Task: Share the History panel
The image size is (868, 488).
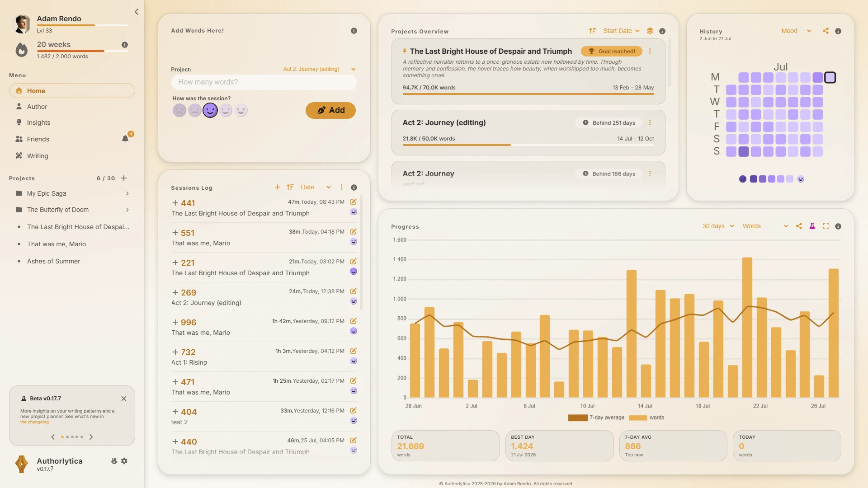Action: coord(826,31)
